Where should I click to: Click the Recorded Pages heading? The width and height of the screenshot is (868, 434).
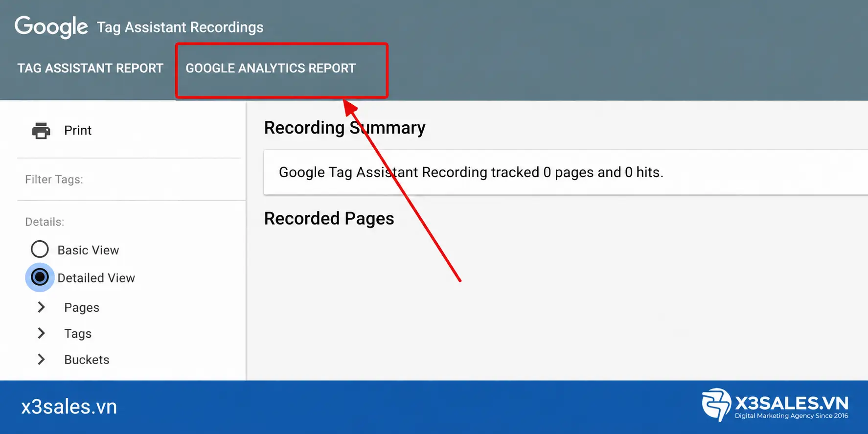[329, 218]
